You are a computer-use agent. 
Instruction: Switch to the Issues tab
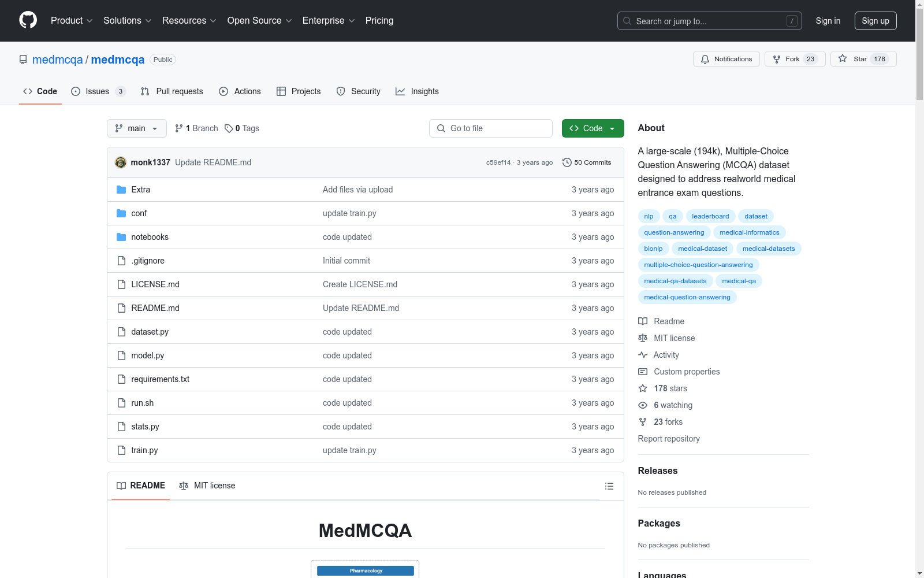(x=98, y=91)
